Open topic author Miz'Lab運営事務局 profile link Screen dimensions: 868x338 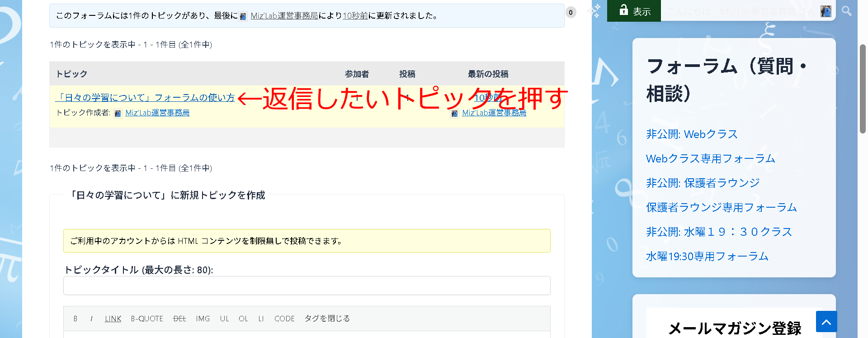click(x=157, y=113)
